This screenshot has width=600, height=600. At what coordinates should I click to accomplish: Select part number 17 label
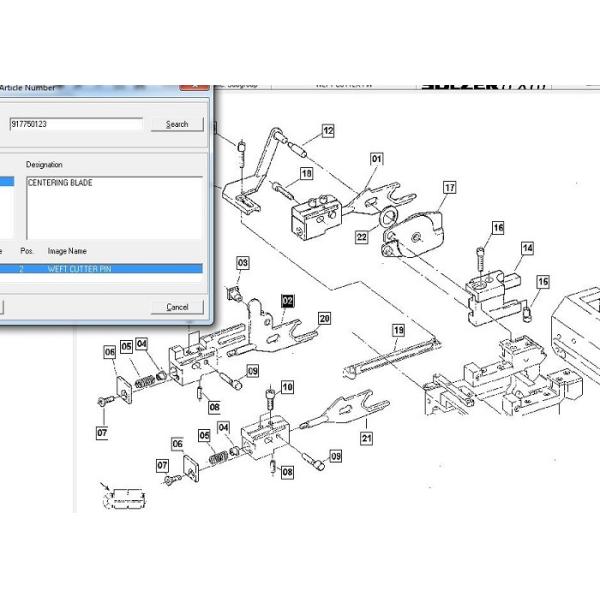click(450, 187)
